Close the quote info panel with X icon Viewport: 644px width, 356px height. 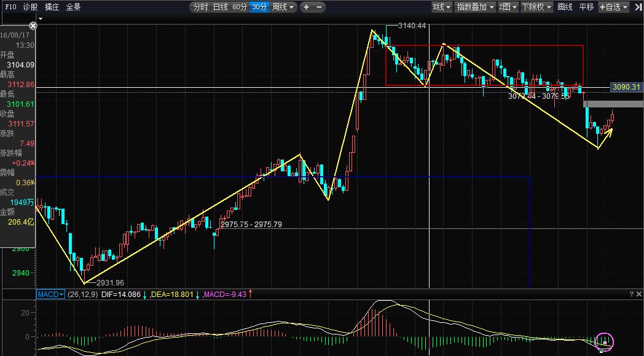click(33, 26)
